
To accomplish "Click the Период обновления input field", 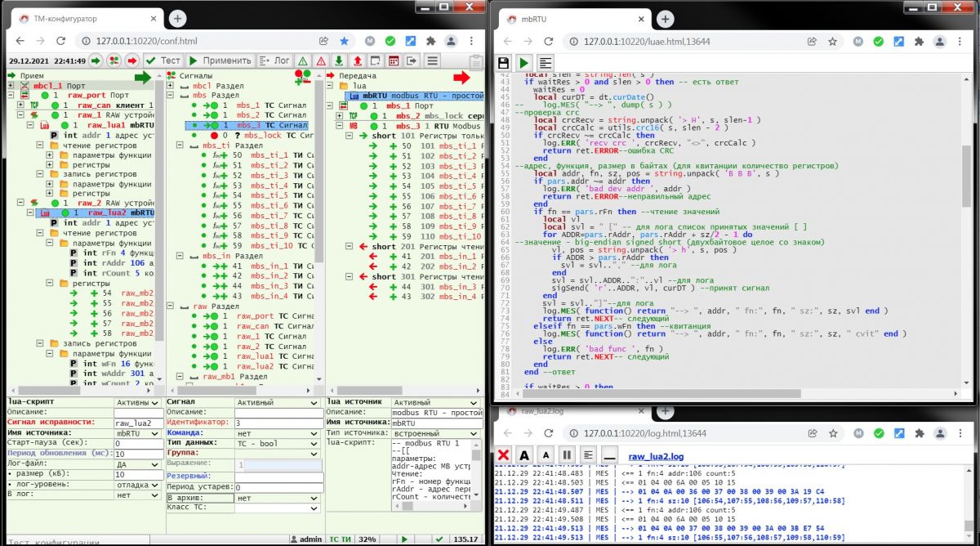I will pos(137,453).
